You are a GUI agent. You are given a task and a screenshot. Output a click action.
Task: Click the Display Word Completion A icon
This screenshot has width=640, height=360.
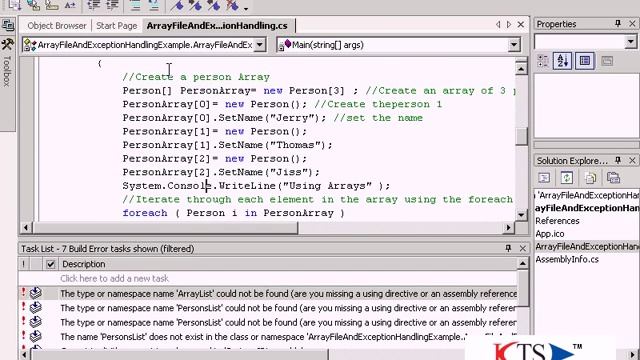click(70, 5)
